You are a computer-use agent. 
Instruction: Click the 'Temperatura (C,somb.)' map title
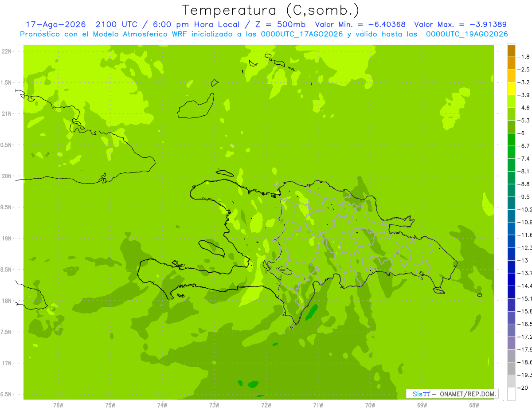point(270,10)
